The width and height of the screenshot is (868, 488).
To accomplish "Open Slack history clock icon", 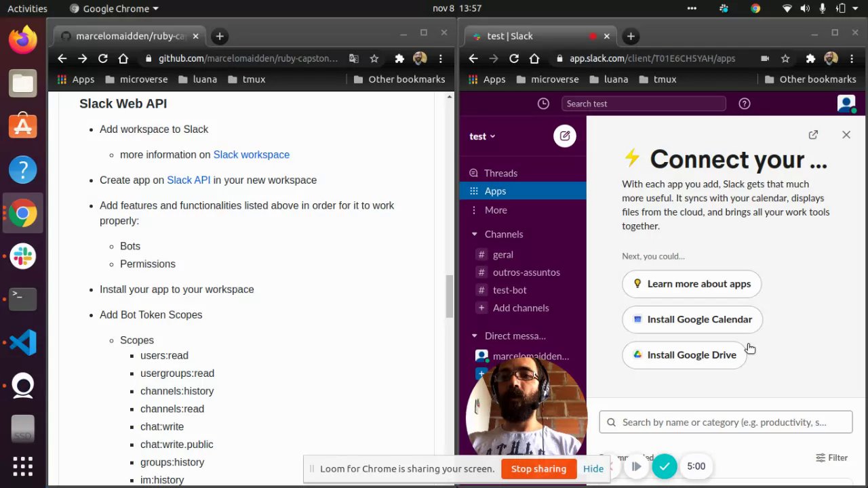I will point(543,104).
